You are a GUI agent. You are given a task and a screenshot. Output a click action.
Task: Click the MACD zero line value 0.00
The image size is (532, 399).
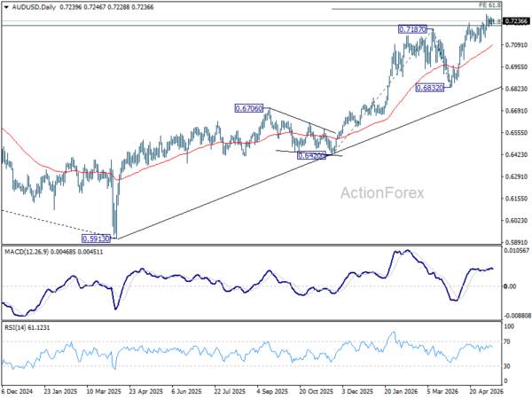510,286
